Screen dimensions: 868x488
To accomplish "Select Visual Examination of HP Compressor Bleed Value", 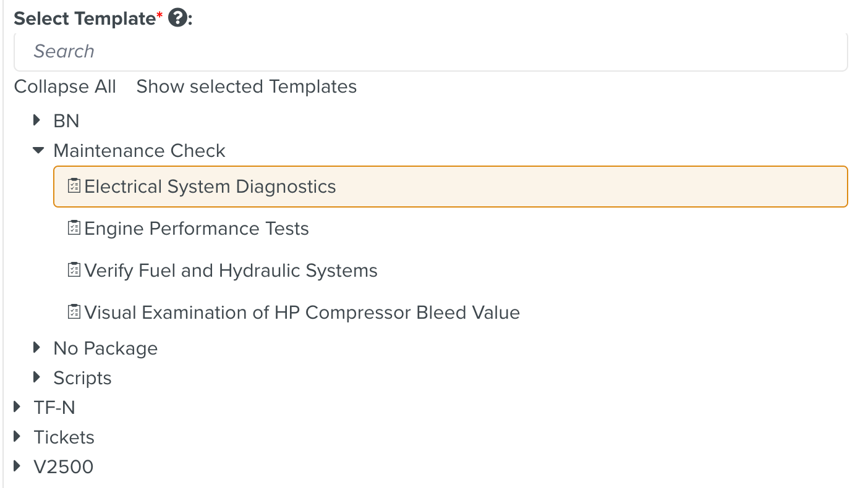I will tap(302, 312).
